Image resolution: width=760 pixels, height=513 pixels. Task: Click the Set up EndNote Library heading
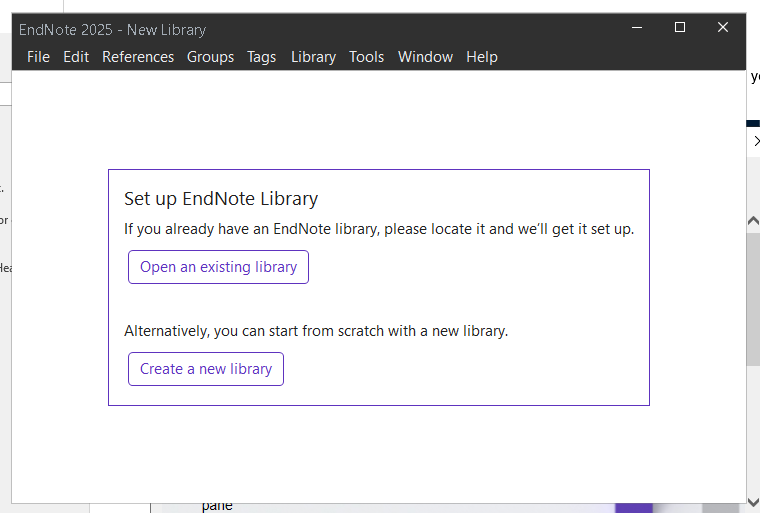(x=221, y=198)
